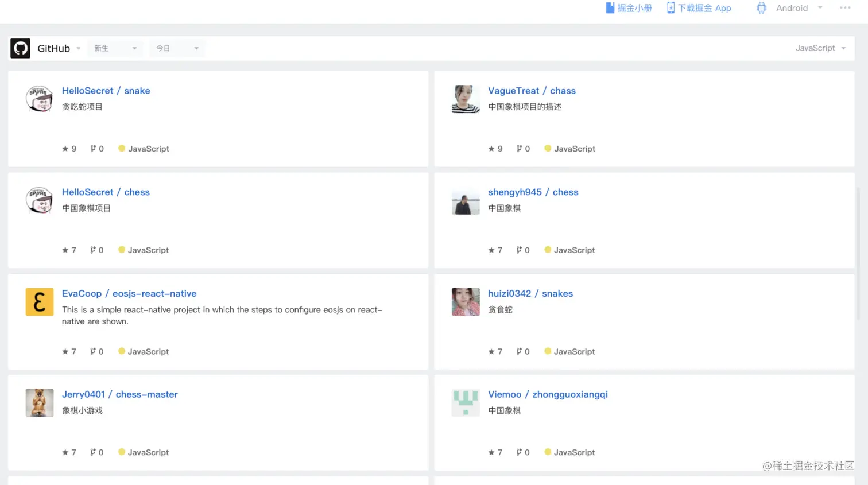
Task: Click HelloSecret avatar on the chess card
Action: point(40,201)
